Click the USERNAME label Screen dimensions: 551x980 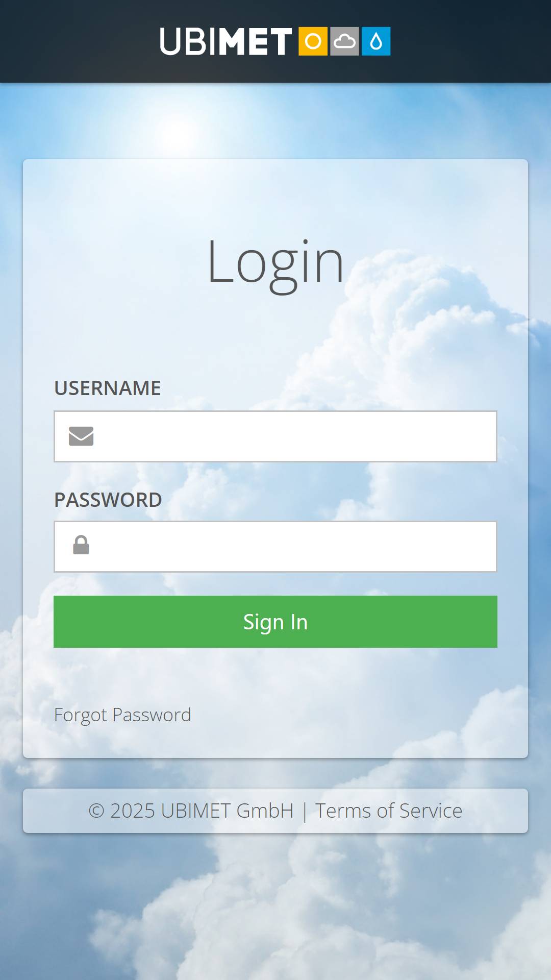coord(108,388)
